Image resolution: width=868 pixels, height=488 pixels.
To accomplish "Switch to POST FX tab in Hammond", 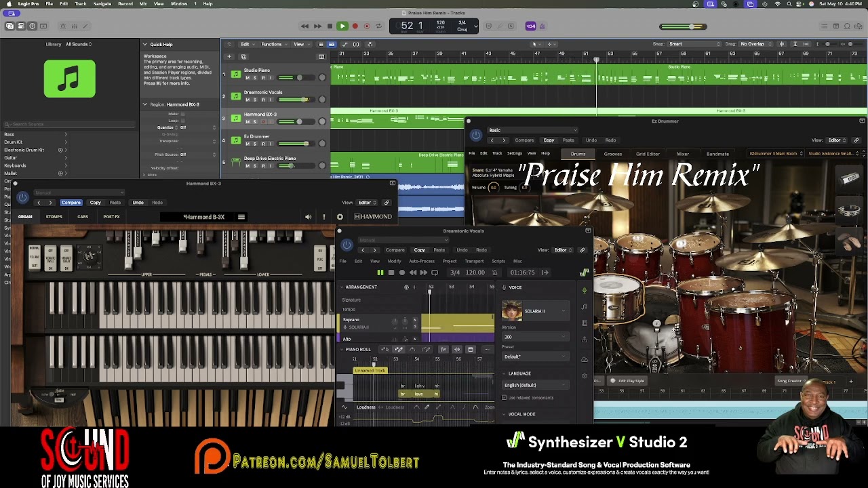I will [112, 217].
